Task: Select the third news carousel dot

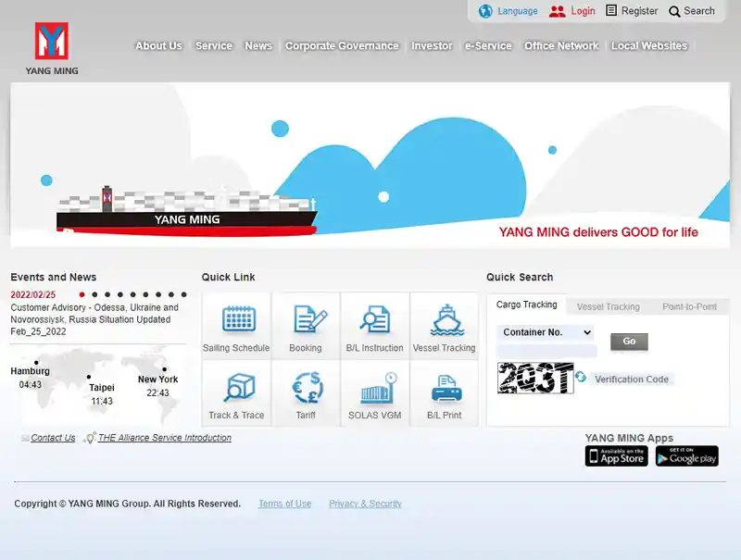Action: (x=107, y=294)
